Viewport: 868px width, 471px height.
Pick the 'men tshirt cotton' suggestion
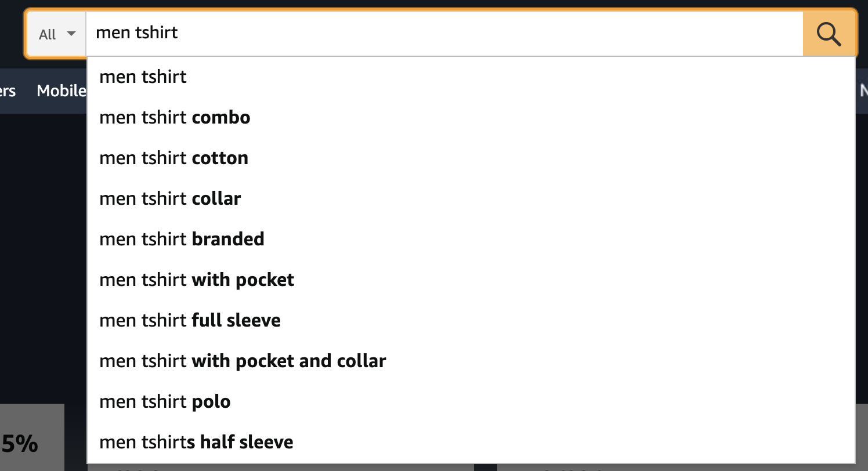pos(173,158)
